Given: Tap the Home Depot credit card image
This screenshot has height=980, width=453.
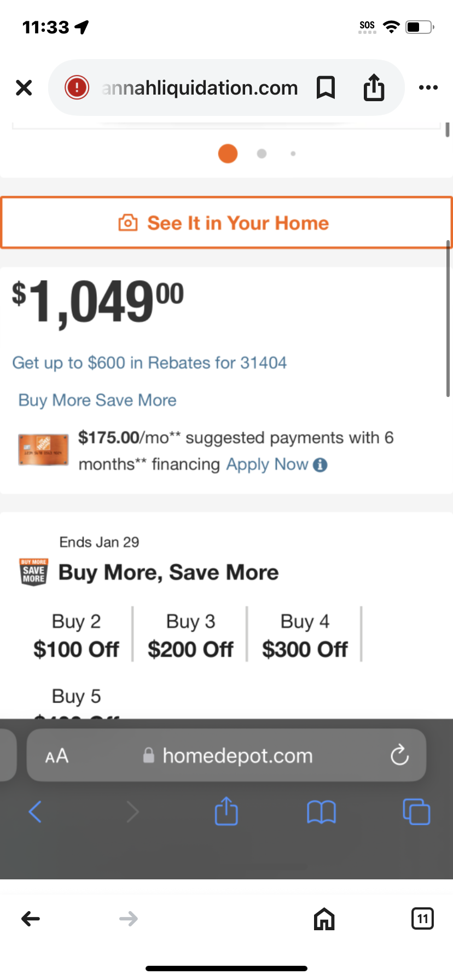Looking at the screenshot, I should point(43,450).
